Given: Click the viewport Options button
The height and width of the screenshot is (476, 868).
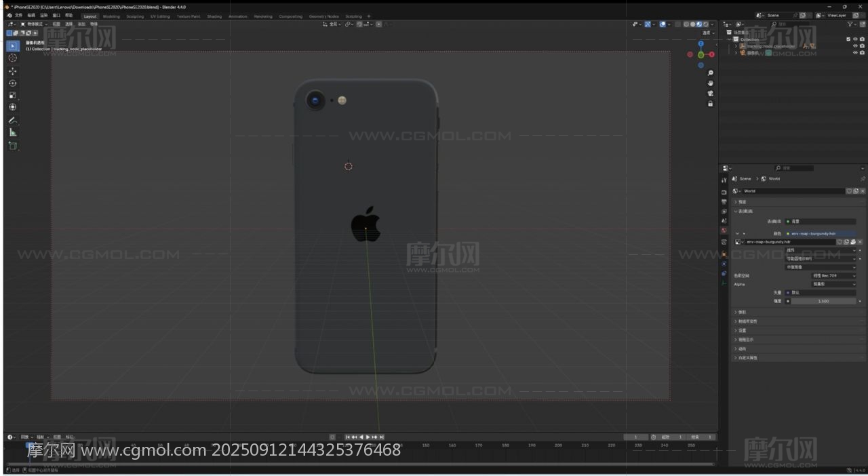Looking at the screenshot, I should [707, 33].
